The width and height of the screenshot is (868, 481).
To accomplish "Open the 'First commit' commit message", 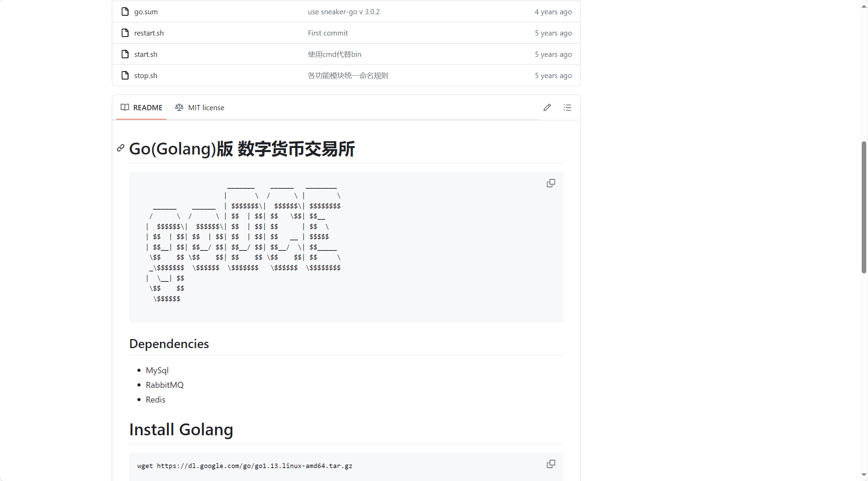I will [328, 33].
